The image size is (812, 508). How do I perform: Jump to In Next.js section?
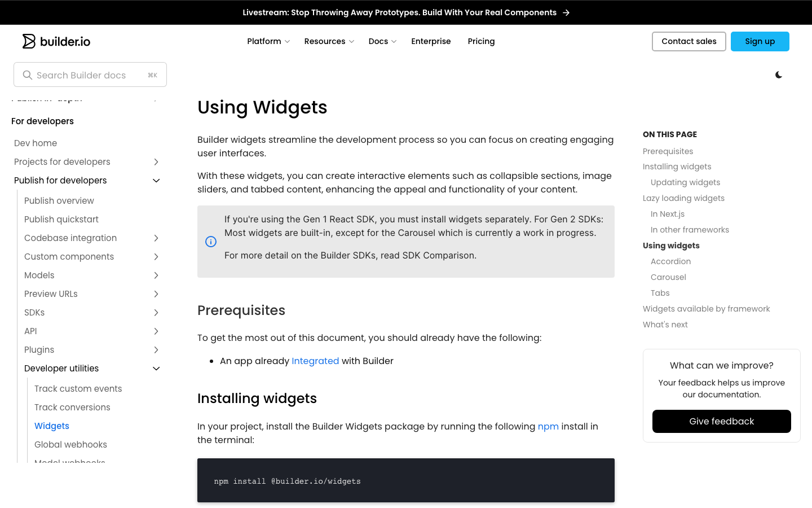pos(668,214)
